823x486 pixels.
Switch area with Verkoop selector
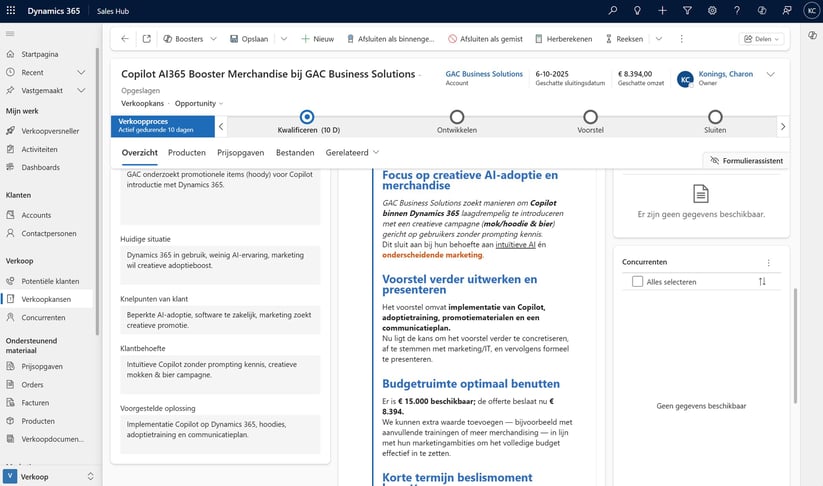pyautogui.click(x=50, y=477)
